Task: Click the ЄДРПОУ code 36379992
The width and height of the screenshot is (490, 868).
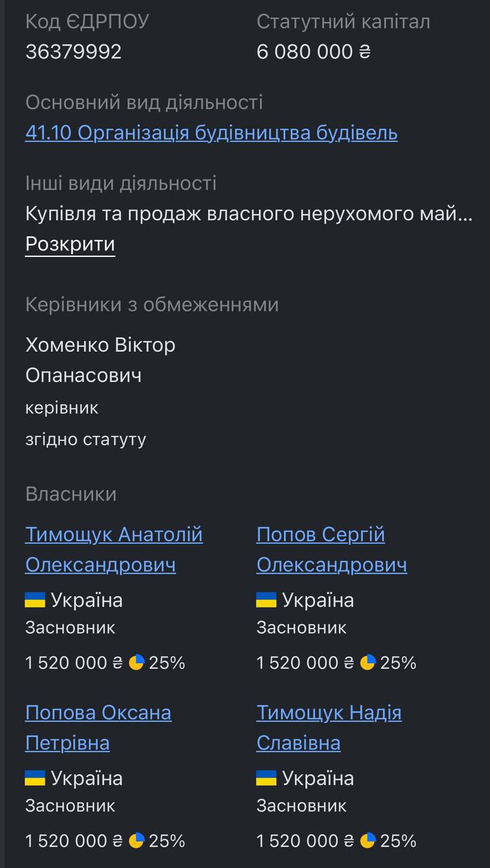Action: pos(73,52)
